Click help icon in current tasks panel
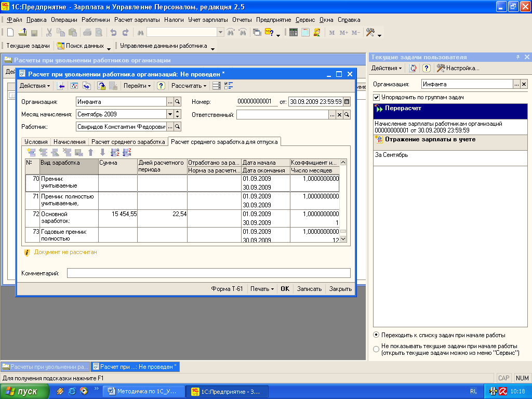The image size is (532, 399). [x=427, y=68]
